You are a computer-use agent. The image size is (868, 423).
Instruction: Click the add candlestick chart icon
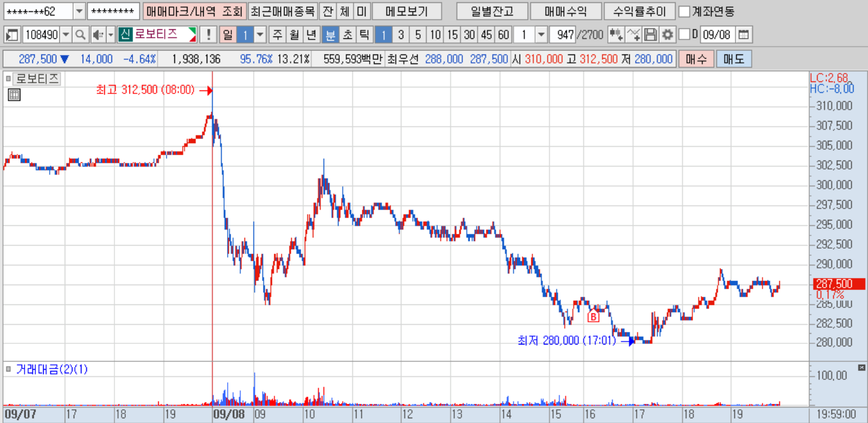(x=616, y=35)
